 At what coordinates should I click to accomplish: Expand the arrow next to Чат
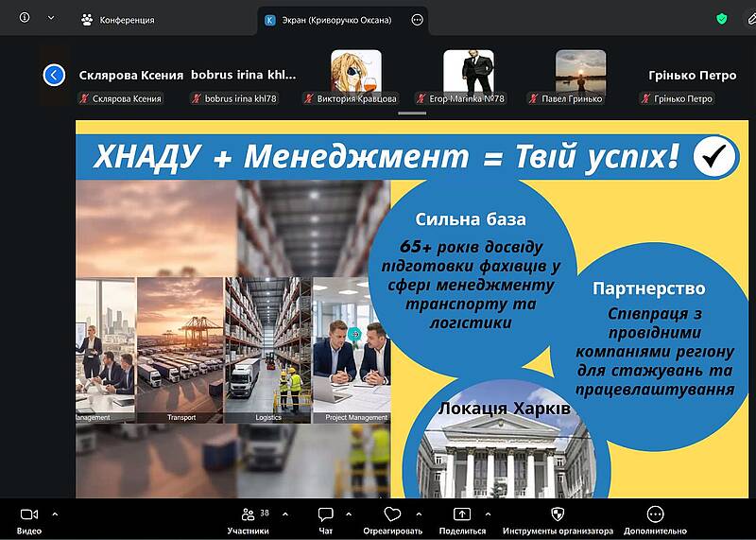click(x=349, y=514)
